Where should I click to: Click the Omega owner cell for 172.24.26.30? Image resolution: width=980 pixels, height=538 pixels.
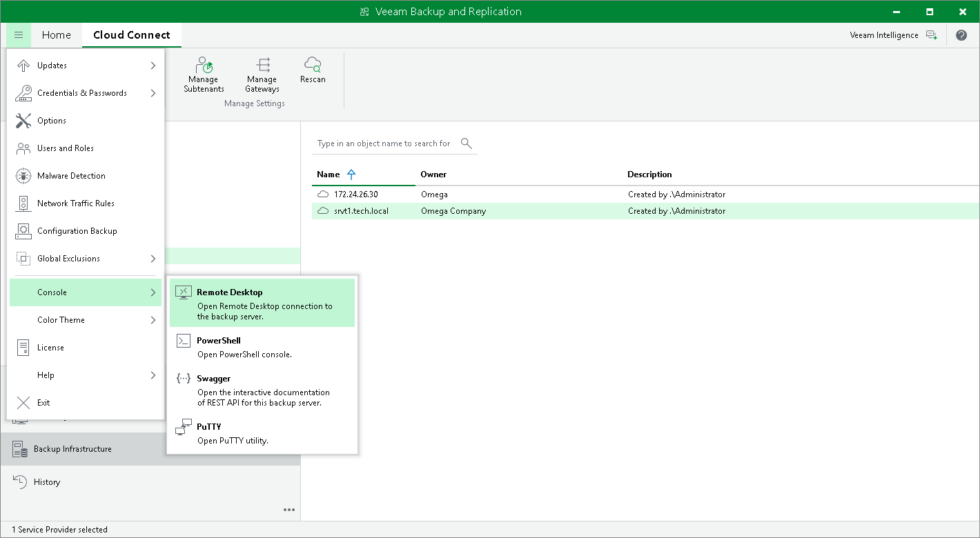point(434,195)
